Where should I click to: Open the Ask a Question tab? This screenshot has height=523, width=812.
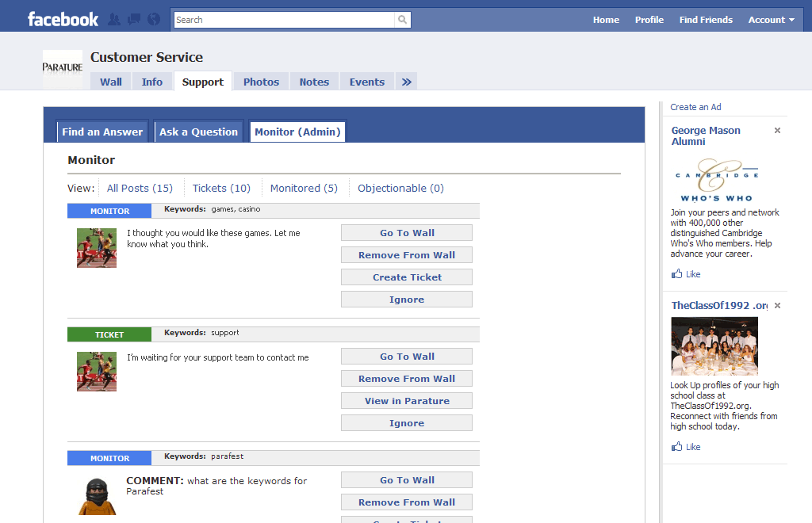[x=198, y=132]
